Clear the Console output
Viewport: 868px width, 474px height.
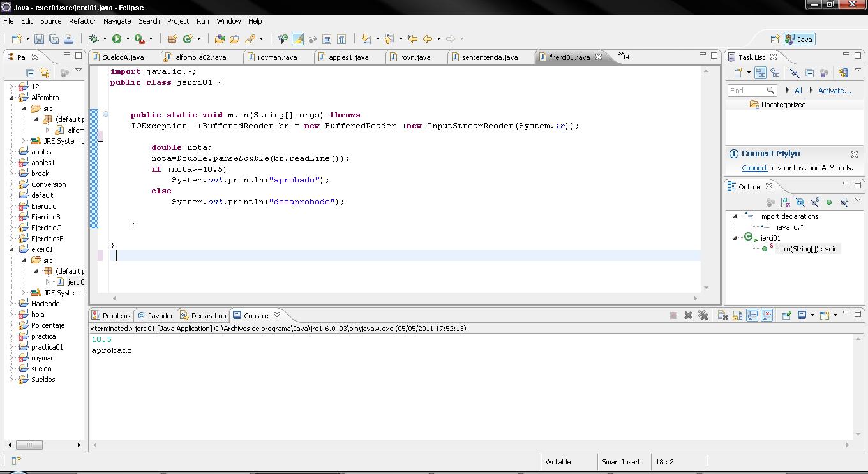723,315
